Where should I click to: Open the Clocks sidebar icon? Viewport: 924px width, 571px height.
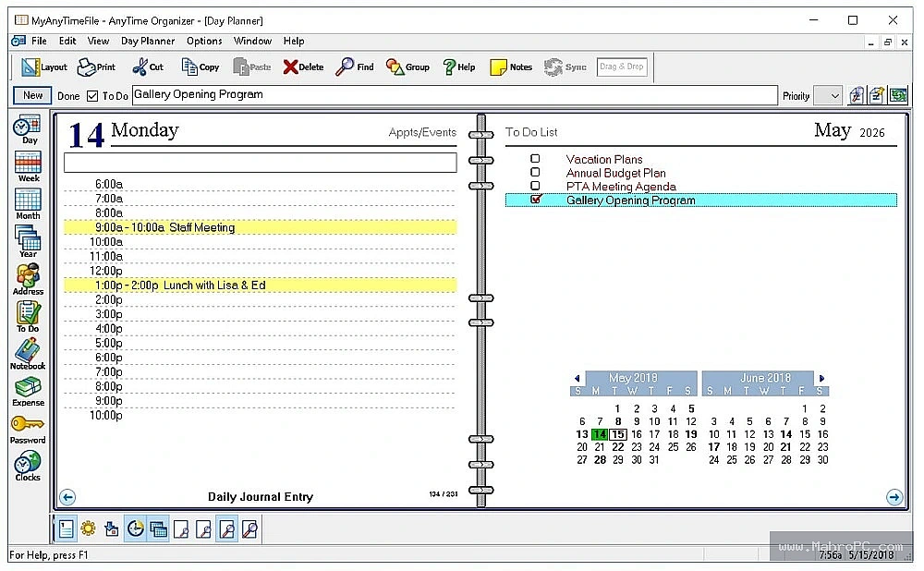click(x=28, y=467)
